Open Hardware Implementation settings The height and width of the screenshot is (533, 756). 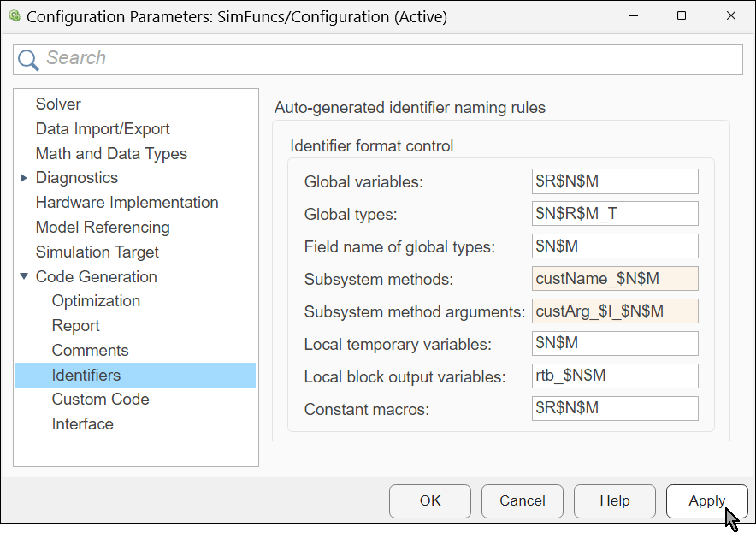point(127,203)
